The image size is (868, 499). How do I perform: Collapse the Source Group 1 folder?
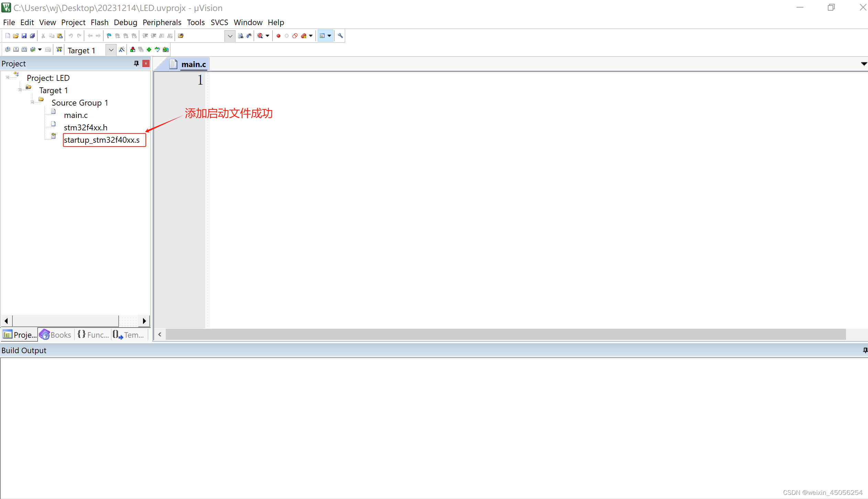coord(32,102)
